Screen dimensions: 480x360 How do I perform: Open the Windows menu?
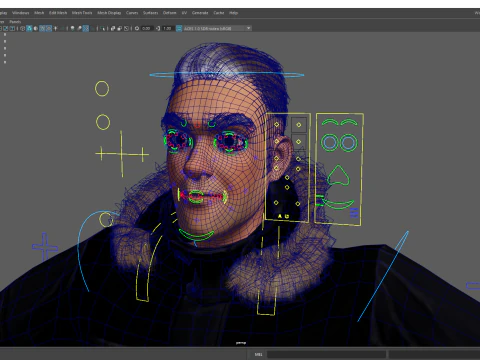[21, 13]
